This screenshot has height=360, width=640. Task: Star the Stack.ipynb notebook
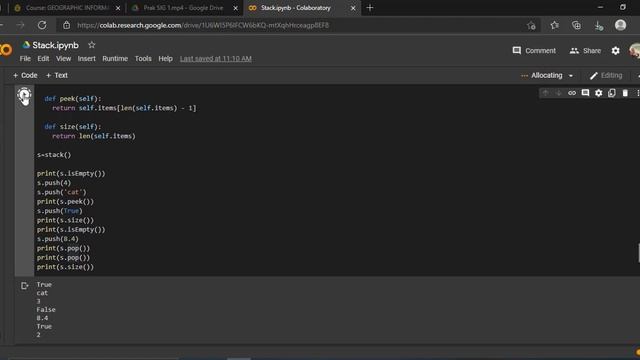91,45
